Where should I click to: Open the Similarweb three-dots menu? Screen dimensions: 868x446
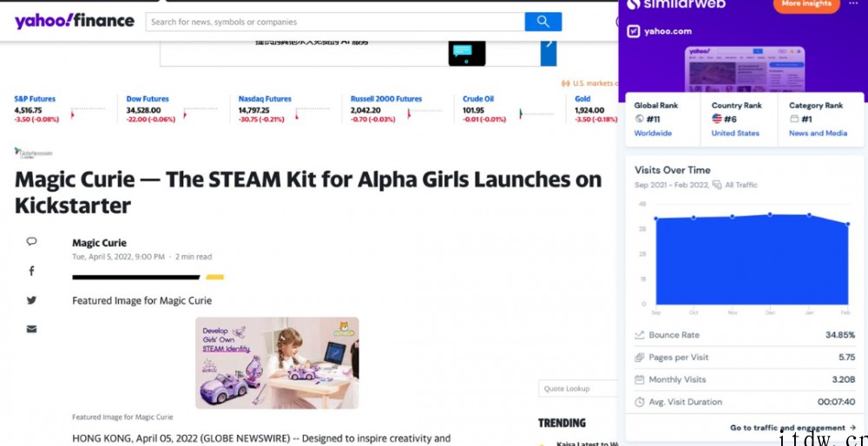(x=852, y=3)
